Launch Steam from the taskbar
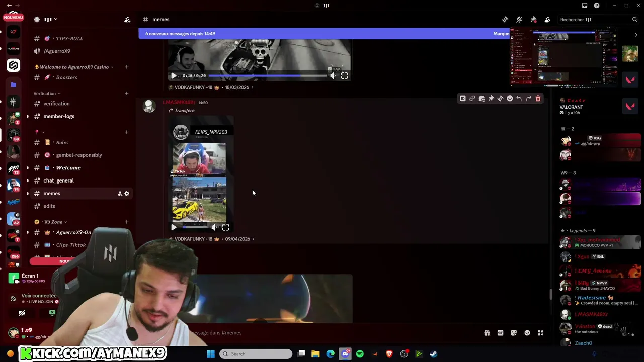Image resolution: width=644 pixels, height=362 pixels. pos(434,354)
